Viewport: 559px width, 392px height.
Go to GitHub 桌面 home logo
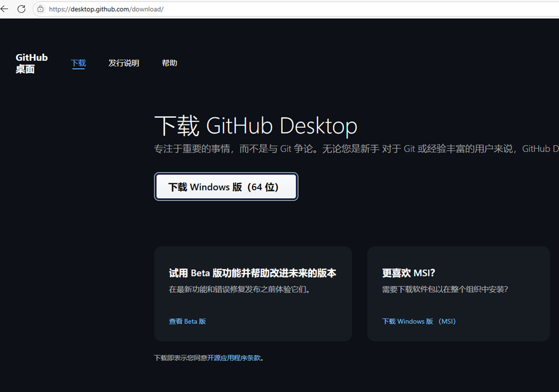click(x=31, y=63)
